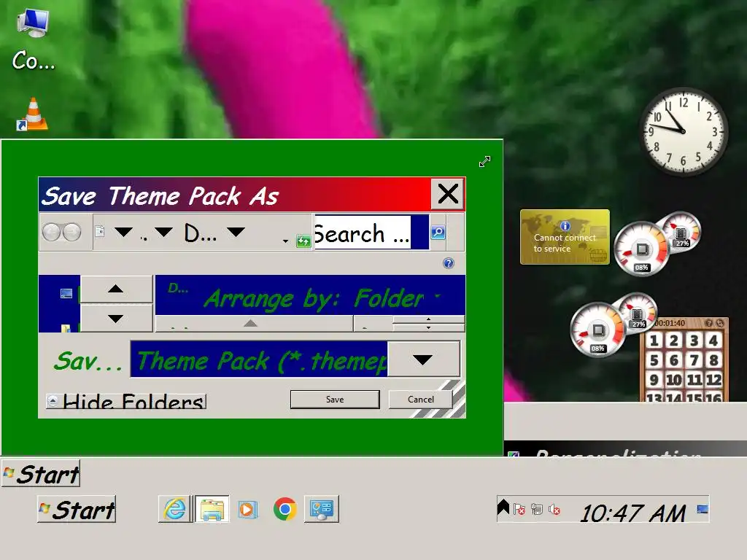
Task: Open the small address history dropdown arrow
Action: 285,241
